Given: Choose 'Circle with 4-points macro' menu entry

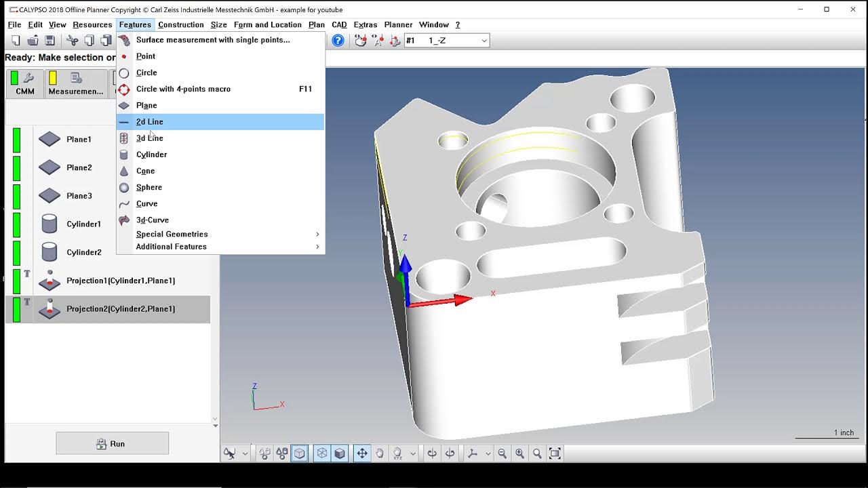Looking at the screenshot, I should [220, 89].
